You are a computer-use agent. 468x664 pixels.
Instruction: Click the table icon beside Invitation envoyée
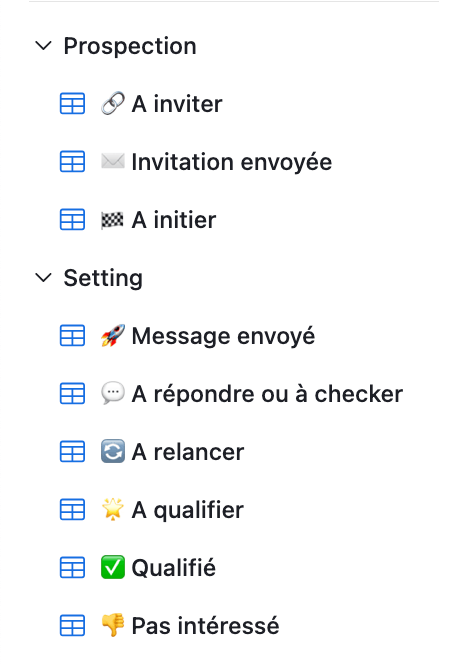[72, 162]
